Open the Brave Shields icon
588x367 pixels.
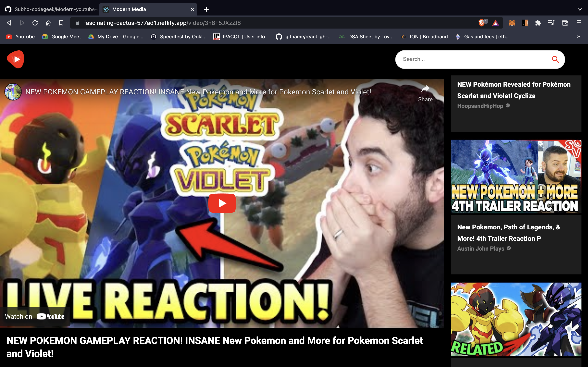481,23
